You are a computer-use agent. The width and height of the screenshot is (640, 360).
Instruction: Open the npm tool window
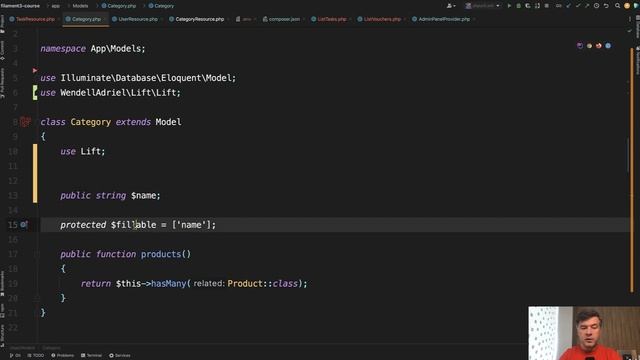pos(2,310)
